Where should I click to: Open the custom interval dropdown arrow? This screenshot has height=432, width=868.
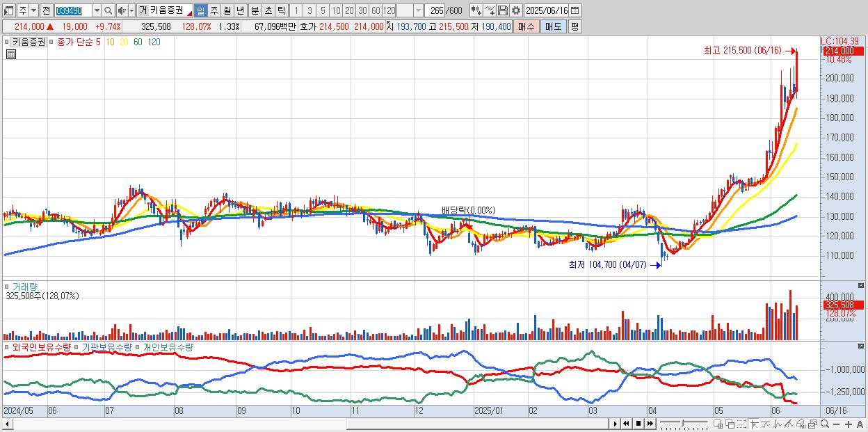[x=418, y=10]
